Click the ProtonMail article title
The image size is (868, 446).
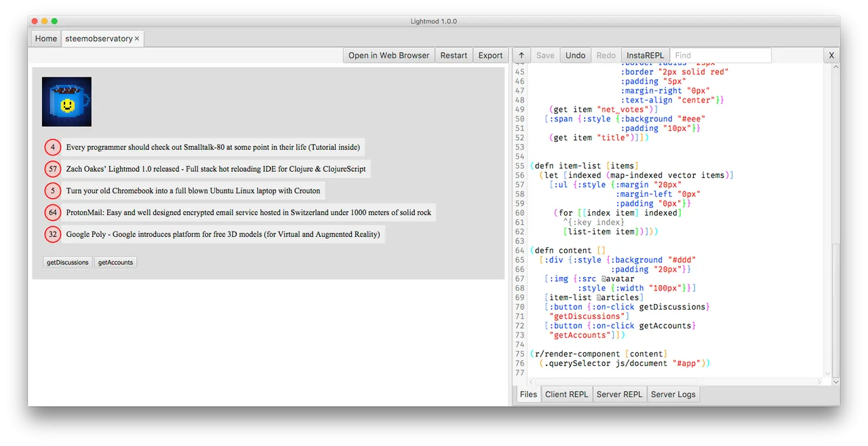coord(249,212)
